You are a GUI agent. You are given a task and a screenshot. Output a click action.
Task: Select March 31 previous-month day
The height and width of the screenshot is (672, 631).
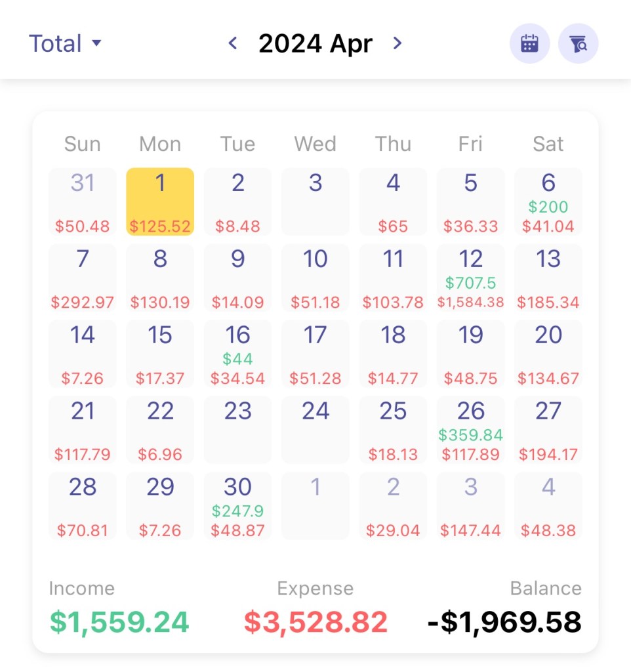tap(83, 201)
